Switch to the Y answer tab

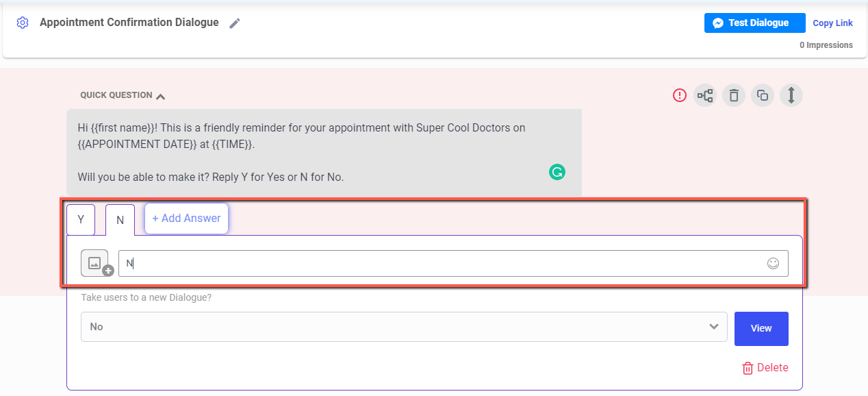point(81,220)
